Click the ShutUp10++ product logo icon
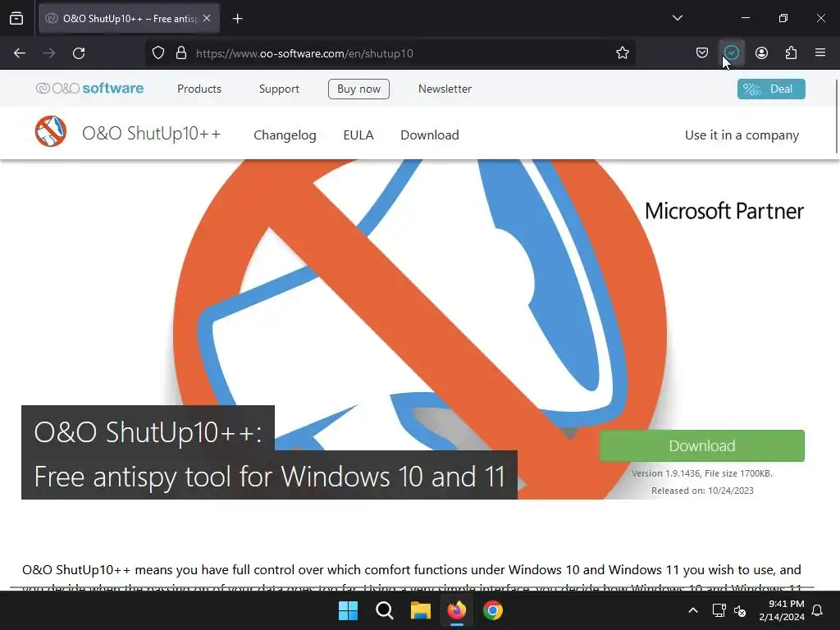Image resolution: width=840 pixels, height=630 pixels. coord(51,131)
